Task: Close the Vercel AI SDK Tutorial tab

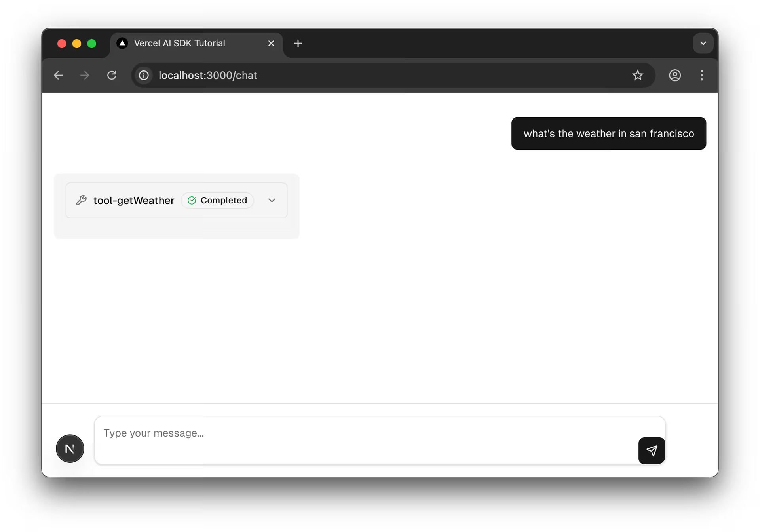Action: pyautogui.click(x=271, y=43)
